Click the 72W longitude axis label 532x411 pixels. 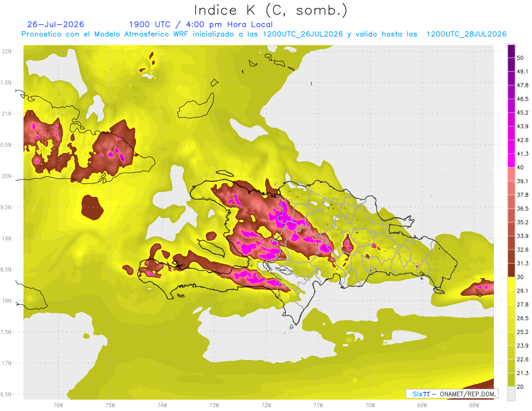tap(266, 404)
